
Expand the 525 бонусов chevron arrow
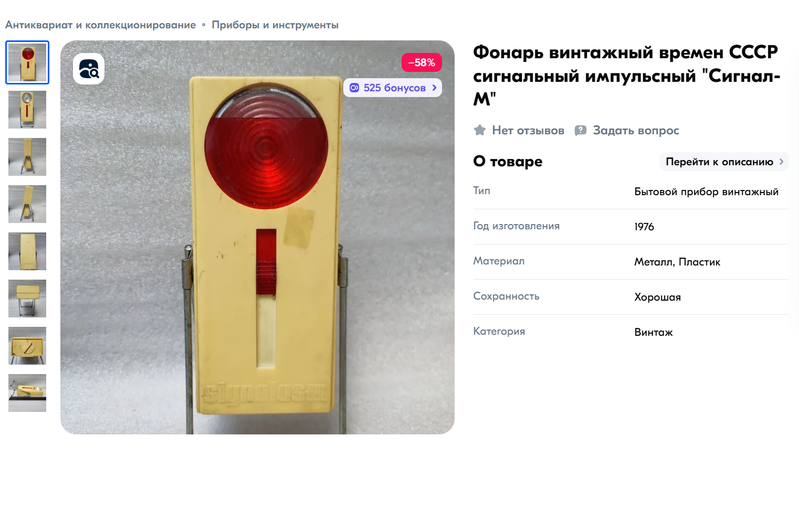[x=434, y=88]
